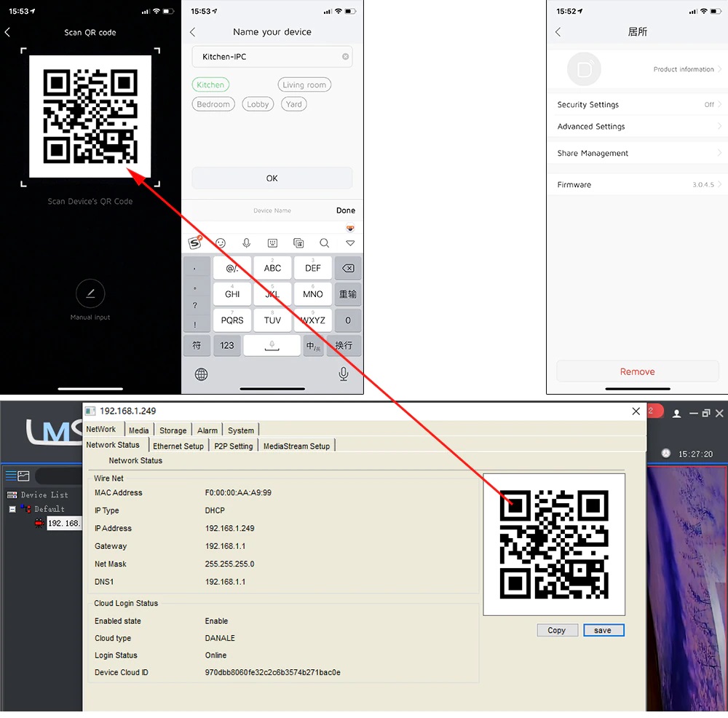Open the Alarm tab
The width and height of the screenshot is (728, 718).
(207, 430)
